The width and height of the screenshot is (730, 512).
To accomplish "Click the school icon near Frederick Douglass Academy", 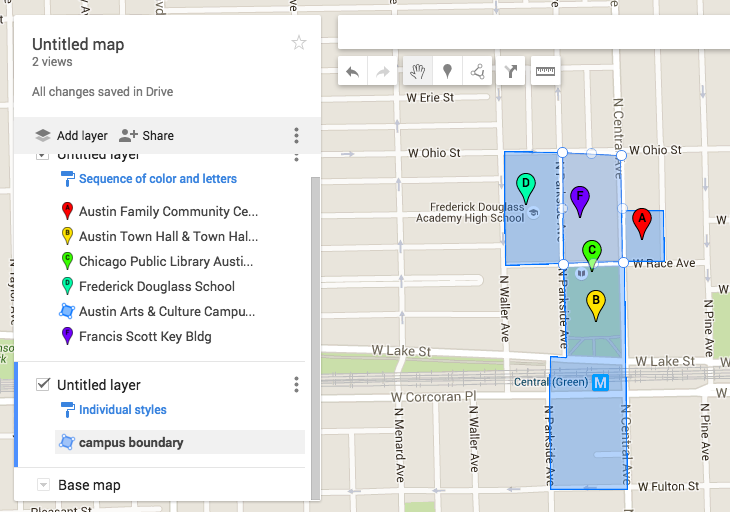I will (534, 213).
